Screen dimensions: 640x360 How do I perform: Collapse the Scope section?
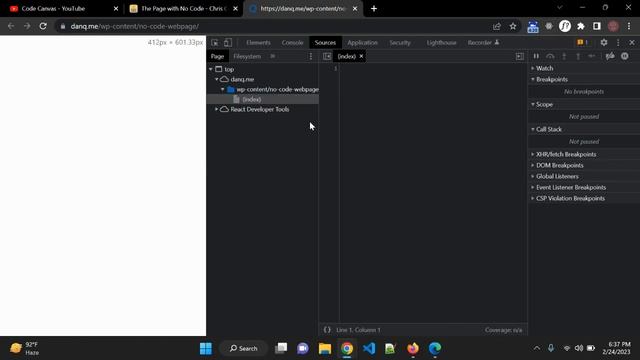click(544, 104)
